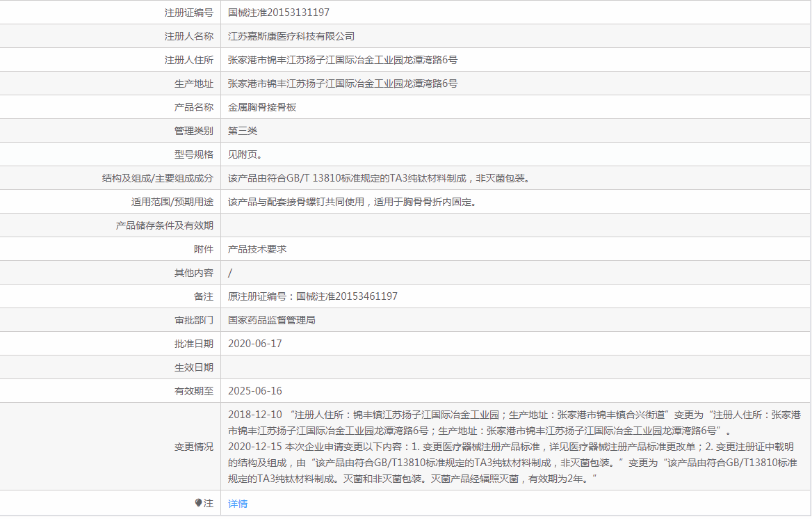Viewport: 812px width, 519px height.
Task: Click expiry date 2025-06-16
Action: tap(254, 391)
